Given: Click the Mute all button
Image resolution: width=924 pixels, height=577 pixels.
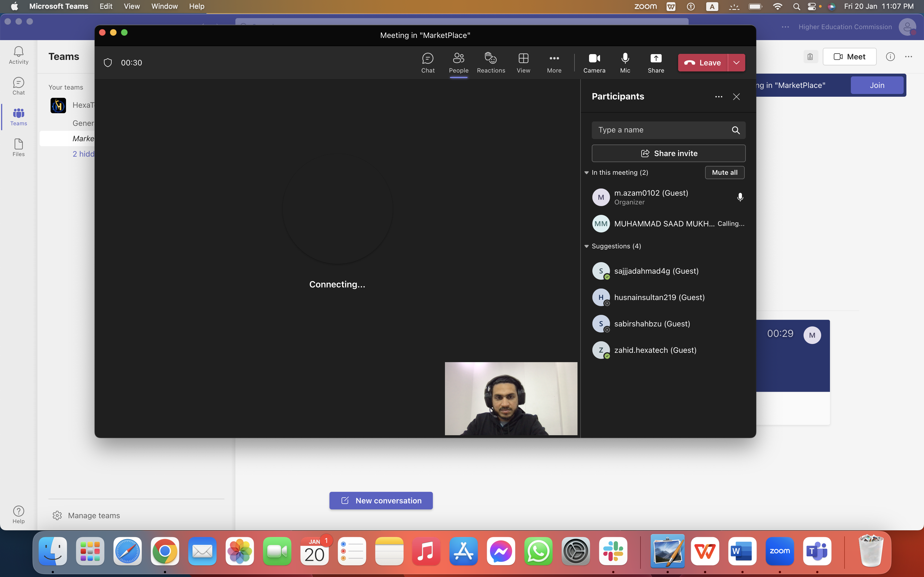Looking at the screenshot, I should point(724,173).
